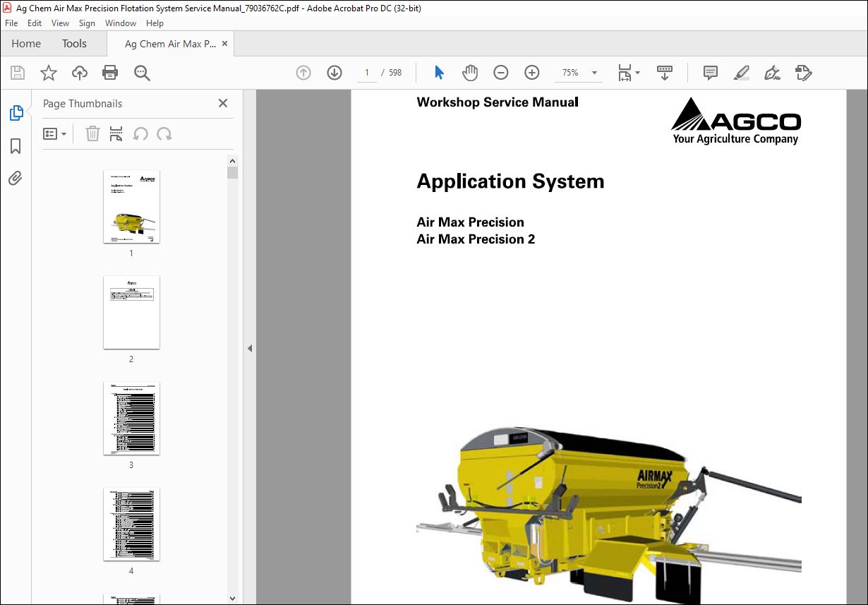Open the Bookmarks panel
This screenshot has height=605, width=868.
tap(16, 146)
